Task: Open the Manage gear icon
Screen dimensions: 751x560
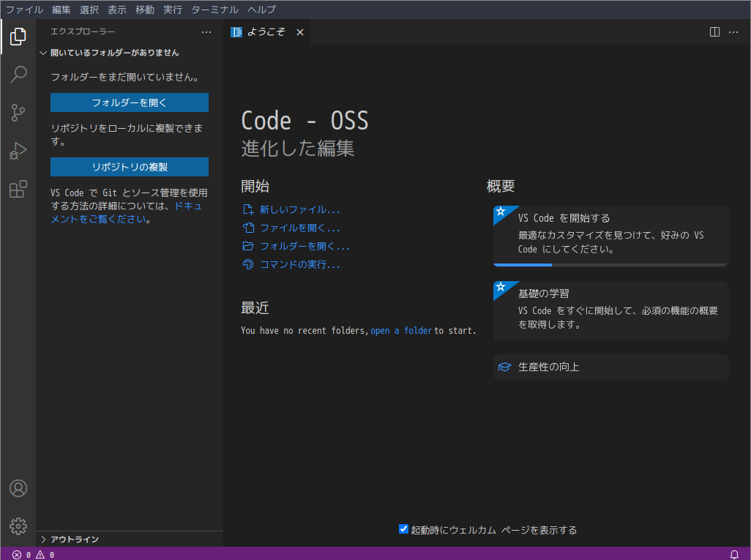Action: coord(18,526)
